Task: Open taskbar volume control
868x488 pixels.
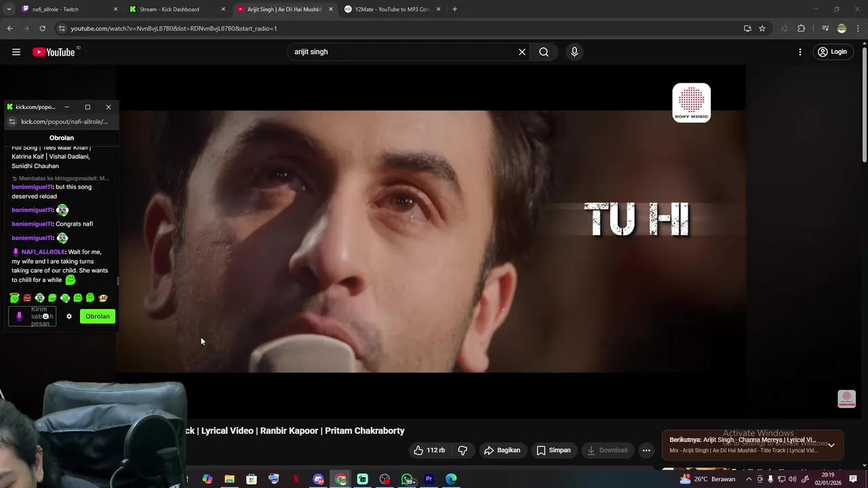Action: pos(792,479)
